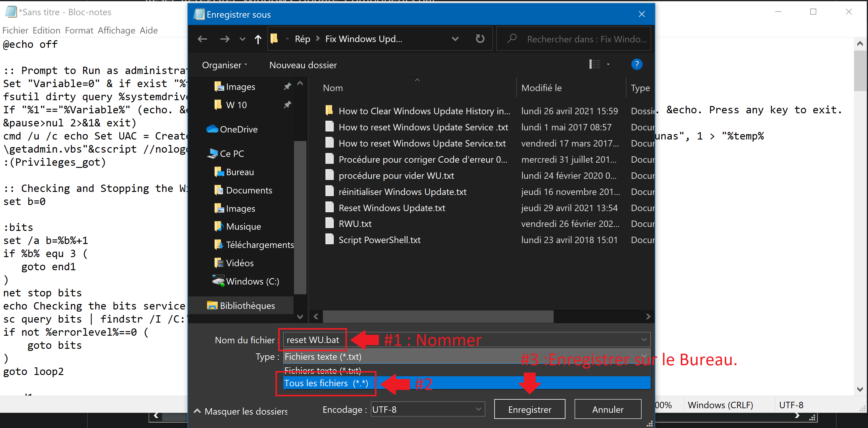Open Edition menu in Bloc-notes
Screen dimensions: 868x428
(47, 30)
